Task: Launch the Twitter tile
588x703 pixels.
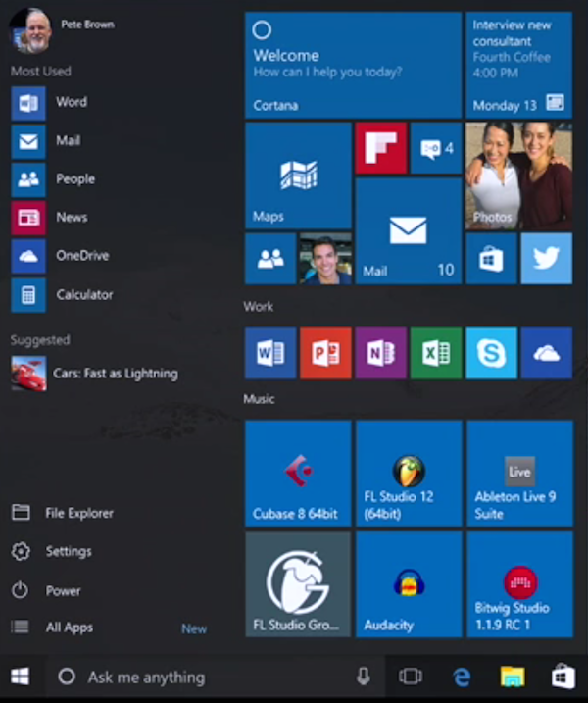Action: pos(547,259)
